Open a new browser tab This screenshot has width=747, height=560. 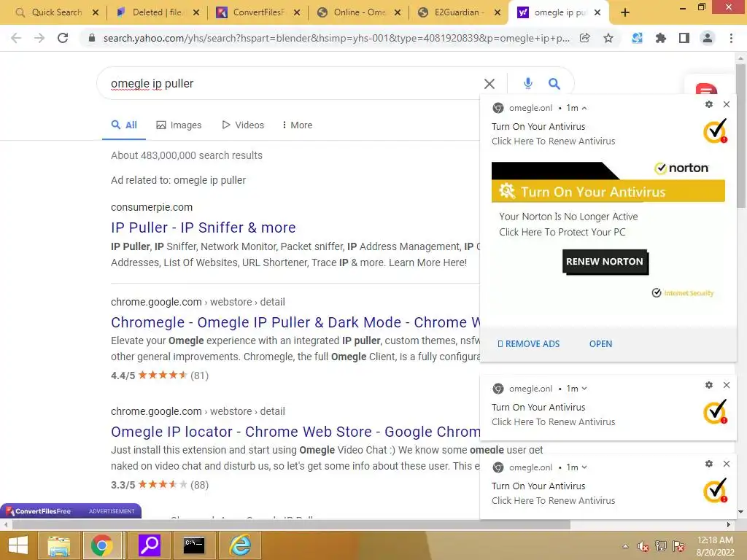[625, 13]
